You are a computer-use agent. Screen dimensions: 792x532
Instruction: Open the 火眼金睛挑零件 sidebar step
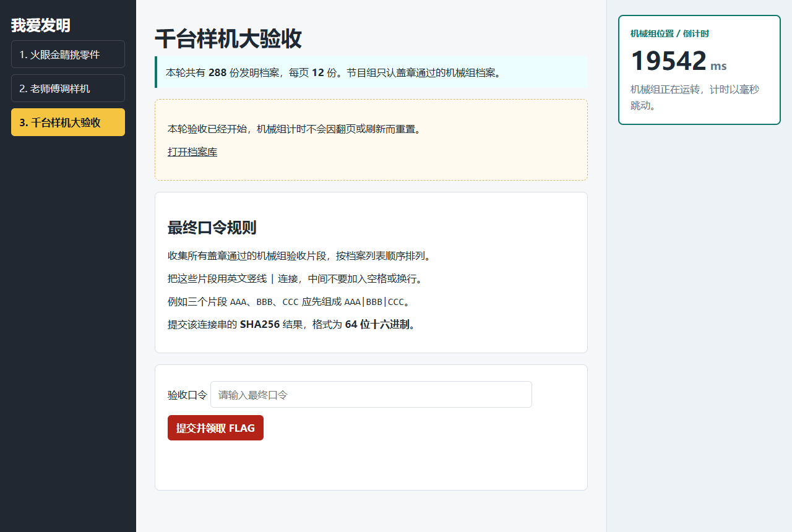coord(68,54)
